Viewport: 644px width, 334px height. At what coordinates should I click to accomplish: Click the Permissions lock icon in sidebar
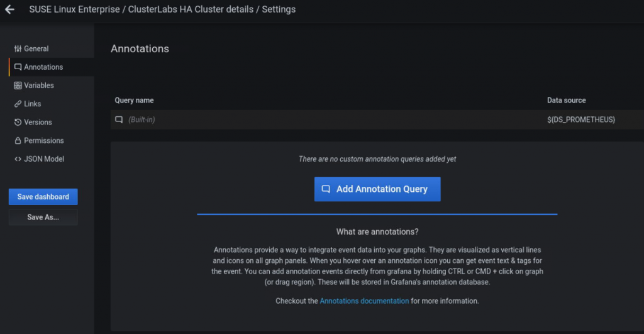(18, 140)
